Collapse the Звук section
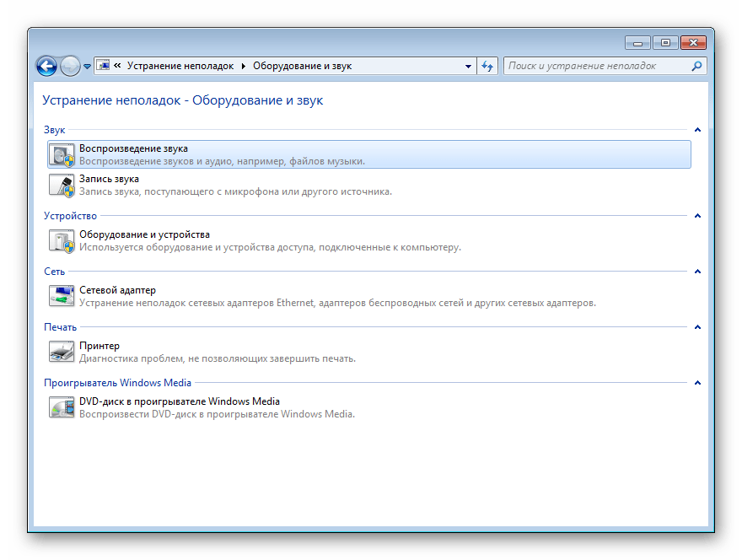Viewport: 742px width, 560px height. [x=697, y=130]
